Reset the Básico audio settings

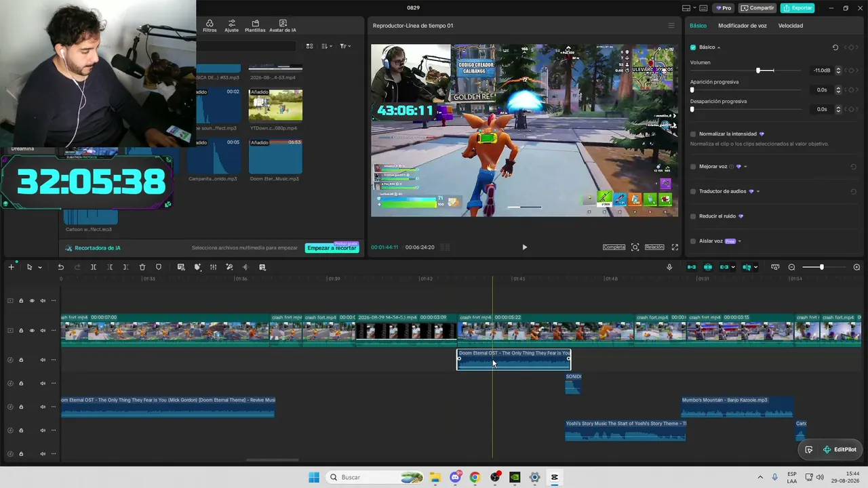point(835,47)
